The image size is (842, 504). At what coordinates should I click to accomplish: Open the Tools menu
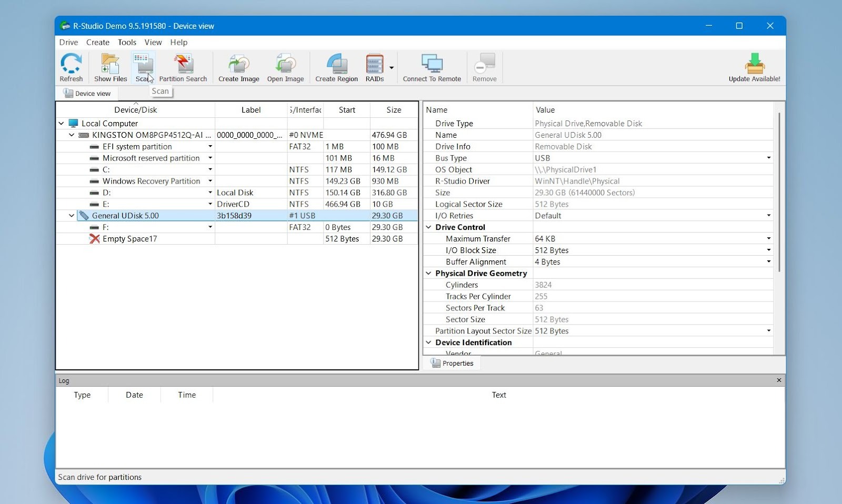pyautogui.click(x=127, y=42)
